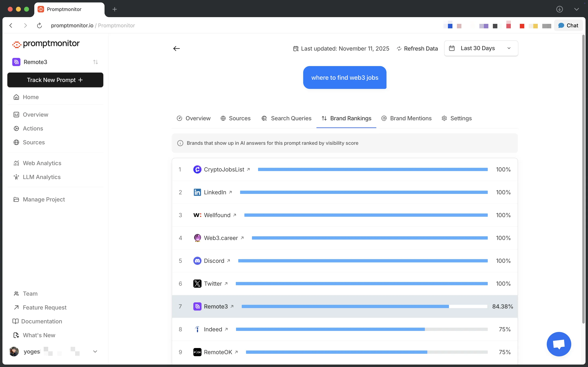This screenshot has width=588, height=367.
Task: Click the page's vertical scrollbar
Action: (x=583, y=180)
